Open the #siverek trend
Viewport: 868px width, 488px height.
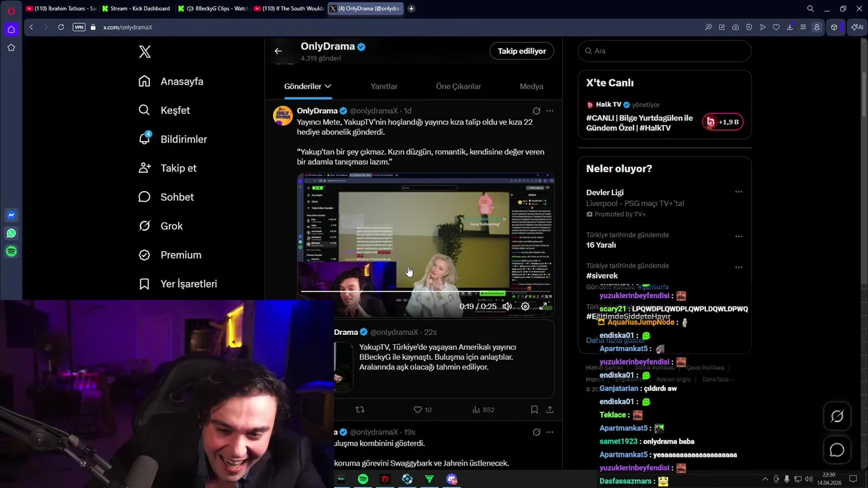pos(602,276)
